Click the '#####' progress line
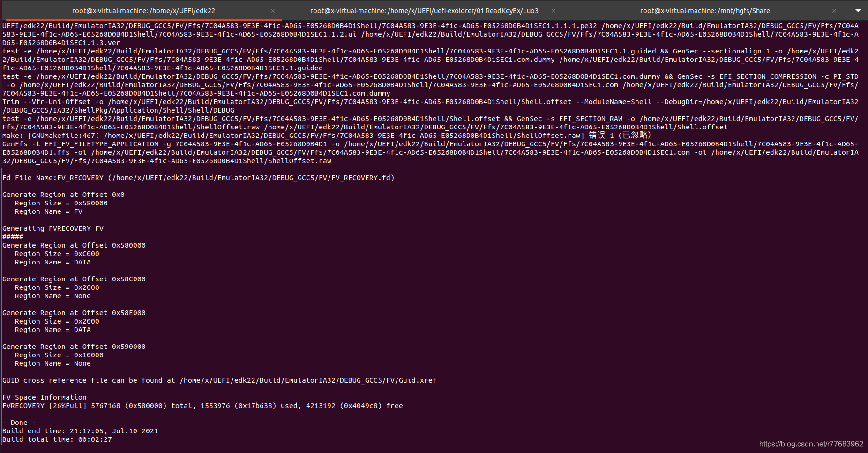The width and height of the screenshot is (868, 453). (x=13, y=237)
